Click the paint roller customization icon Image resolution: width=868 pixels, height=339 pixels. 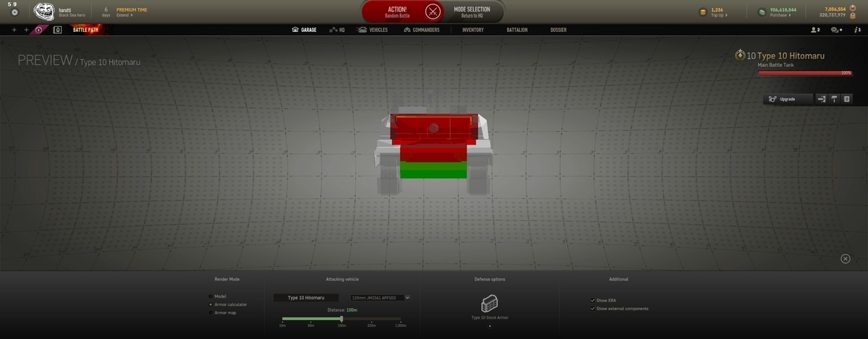pos(834,99)
